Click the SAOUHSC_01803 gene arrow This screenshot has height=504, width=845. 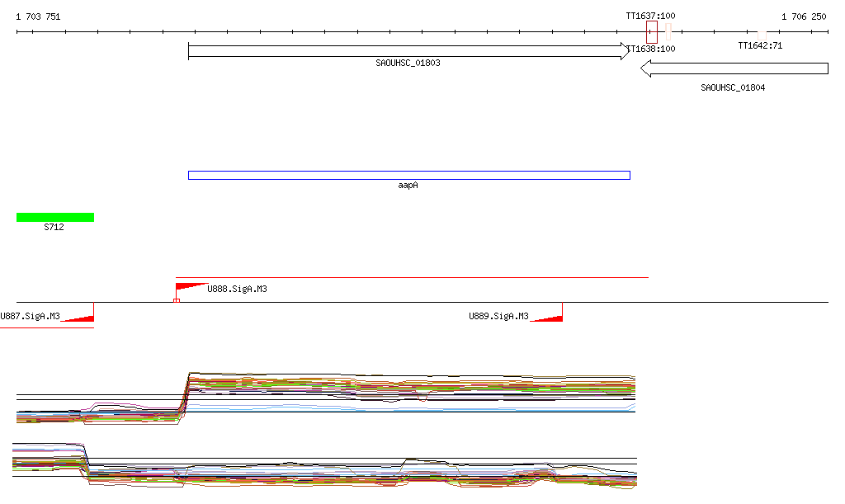409,51
